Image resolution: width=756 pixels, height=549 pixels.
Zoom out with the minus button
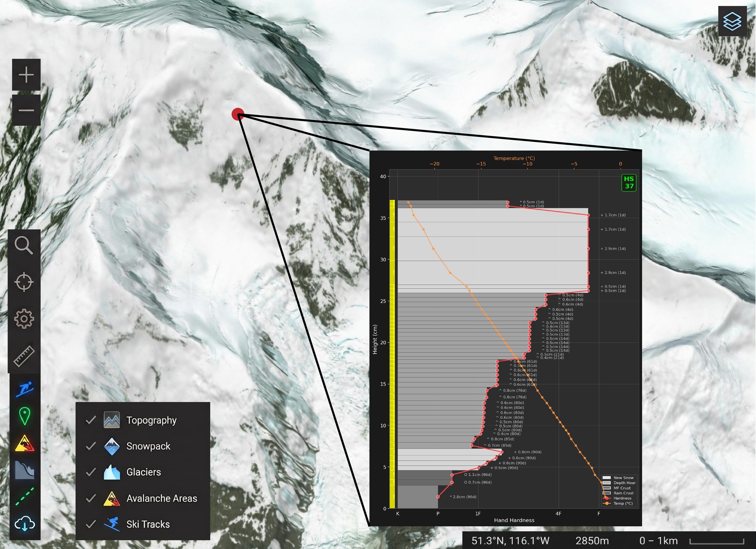coord(26,110)
